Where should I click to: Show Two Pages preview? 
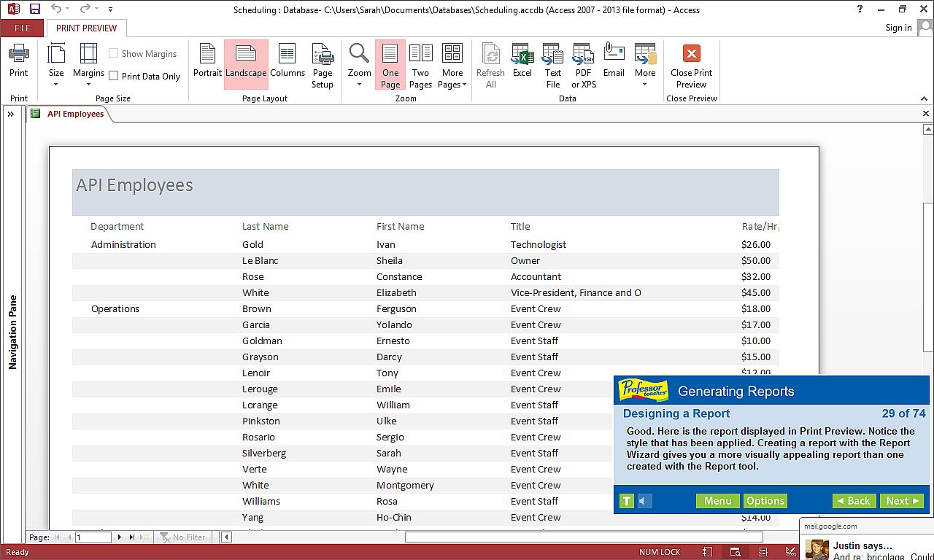[420, 65]
